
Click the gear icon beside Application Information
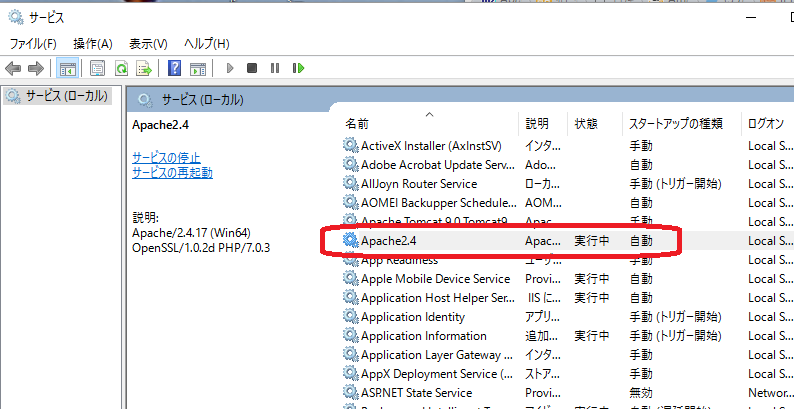[350, 335]
